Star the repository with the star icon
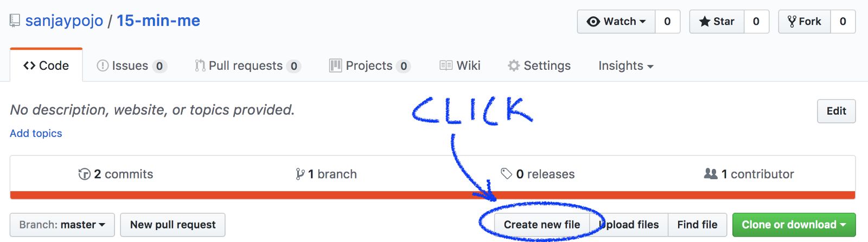Viewport: 868px width, 242px height. click(x=704, y=22)
